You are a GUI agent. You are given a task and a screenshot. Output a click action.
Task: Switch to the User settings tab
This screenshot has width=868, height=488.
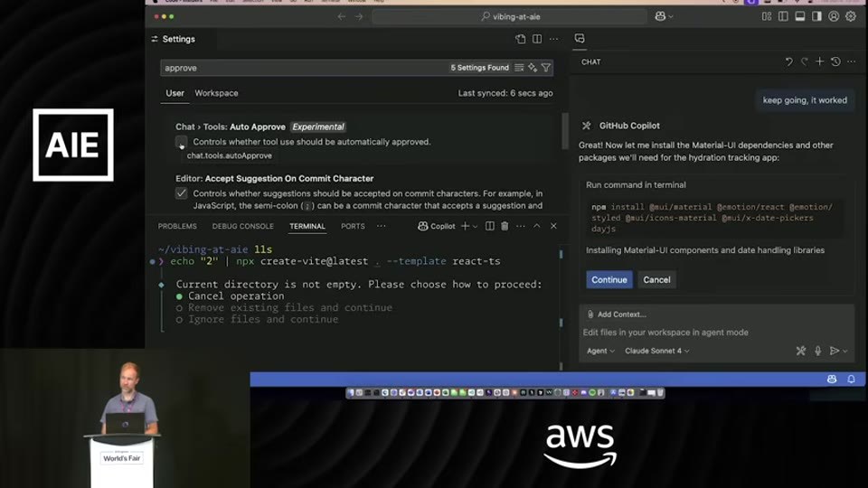(x=175, y=93)
